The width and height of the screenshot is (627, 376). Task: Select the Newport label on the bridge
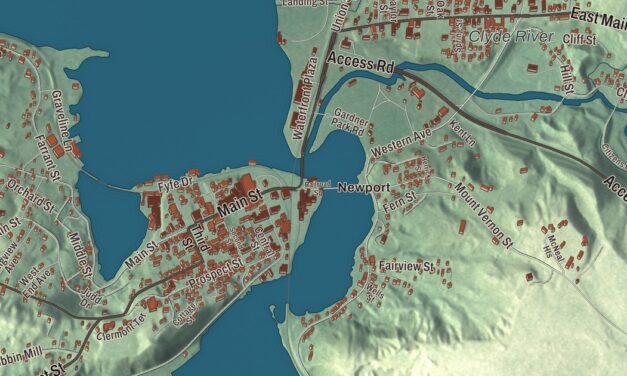coord(364,187)
